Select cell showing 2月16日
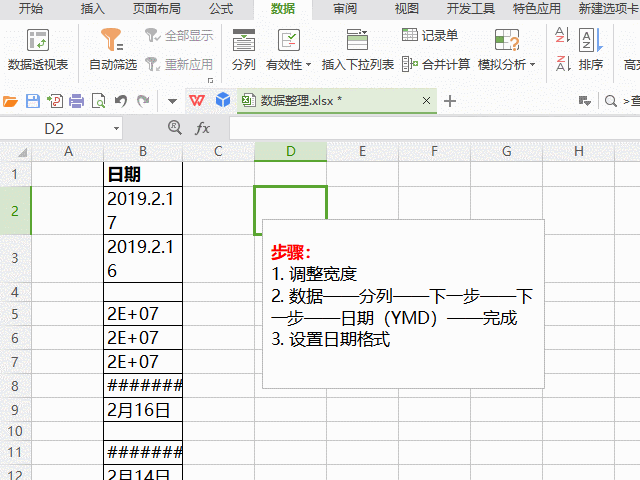The width and height of the screenshot is (640, 480). (x=143, y=410)
